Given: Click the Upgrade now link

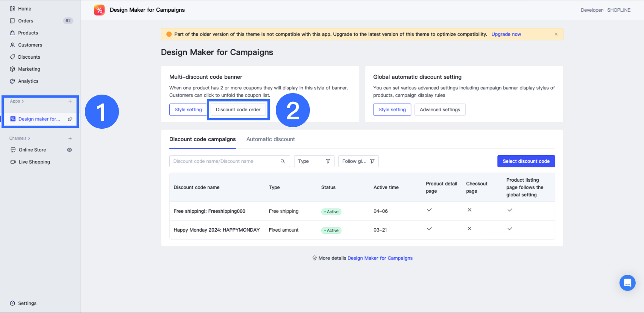Looking at the screenshot, I should tap(506, 34).
